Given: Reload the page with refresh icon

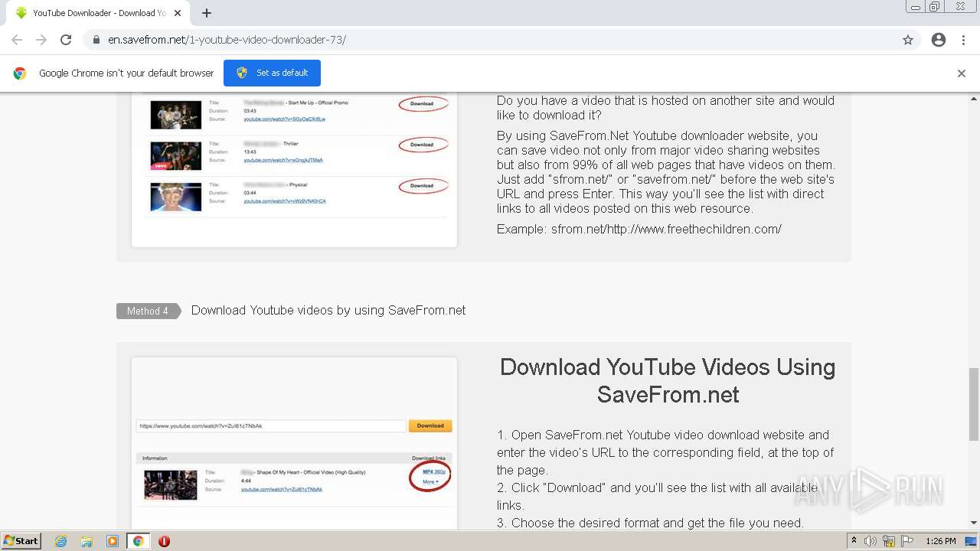Looking at the screenshot, I should [x=66, y=40].
